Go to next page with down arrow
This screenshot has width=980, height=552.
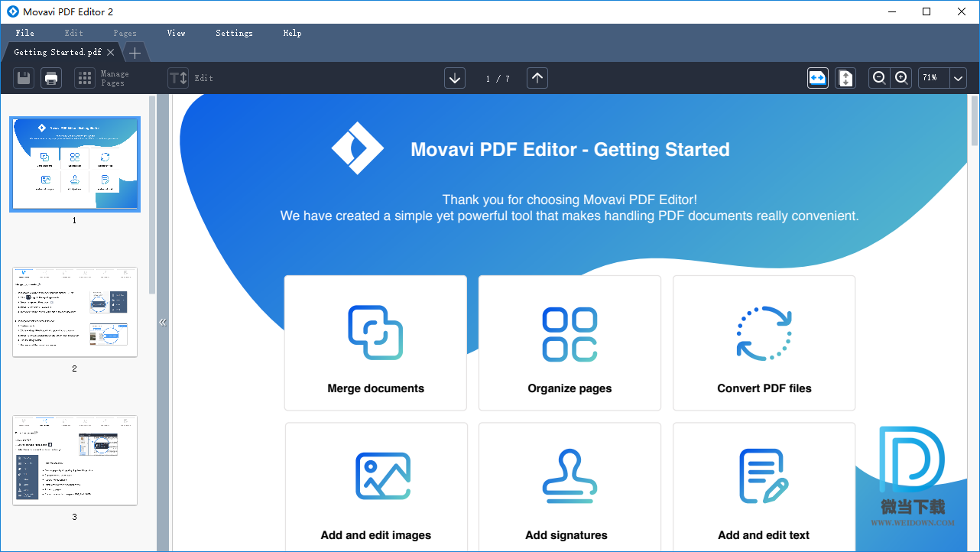455,78
